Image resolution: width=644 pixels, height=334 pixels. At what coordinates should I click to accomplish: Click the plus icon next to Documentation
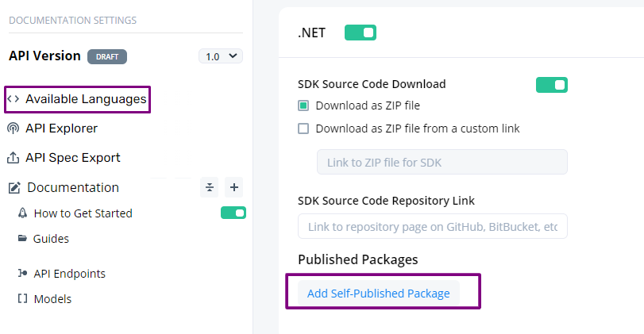click(234, 187)
